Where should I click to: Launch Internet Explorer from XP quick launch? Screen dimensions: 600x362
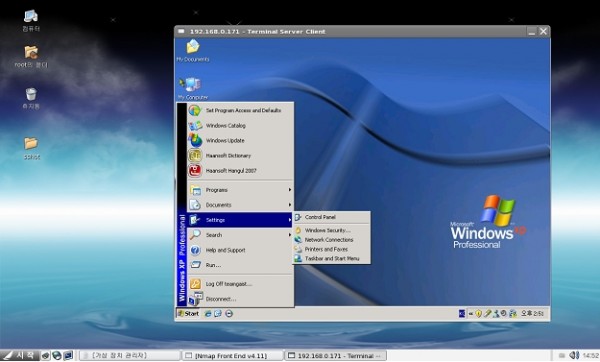point(208,314)
